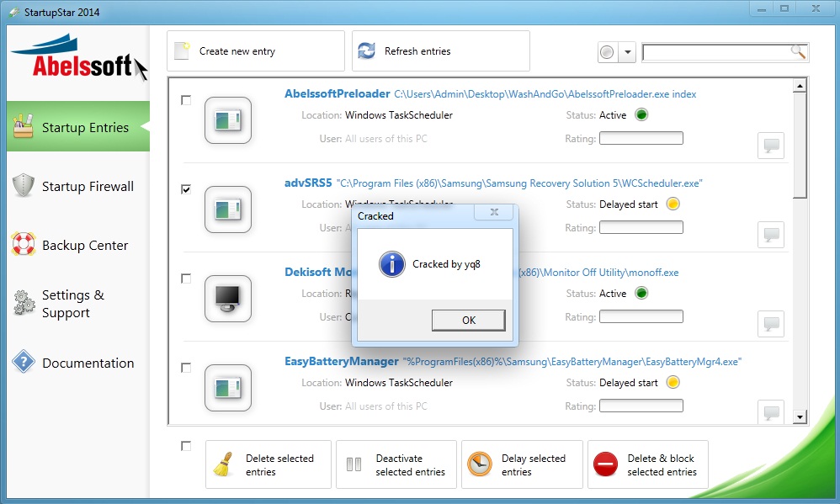Viewport: 840px width, 504px height.
Task: Click Delete selected entries button
Action: [x=268, y=464]
